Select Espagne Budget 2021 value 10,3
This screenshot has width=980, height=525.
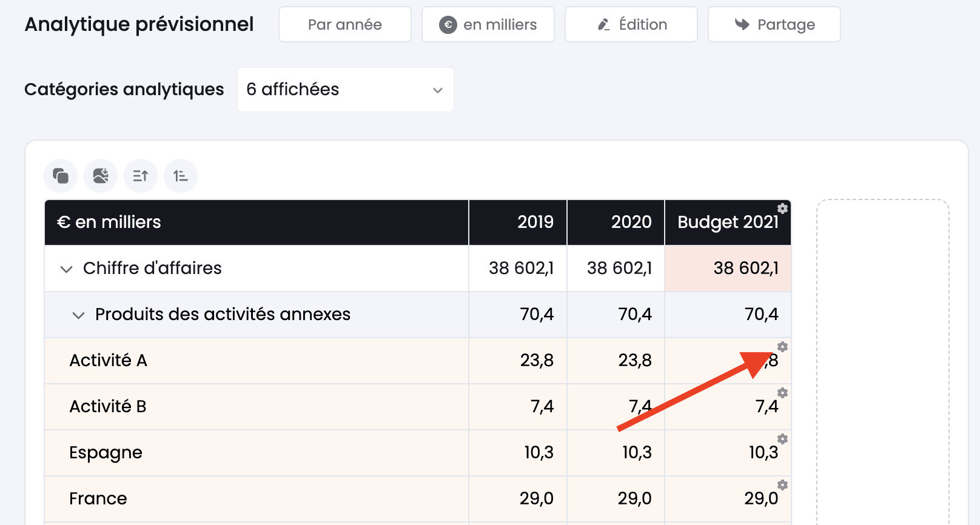click(x=728, y=453)
